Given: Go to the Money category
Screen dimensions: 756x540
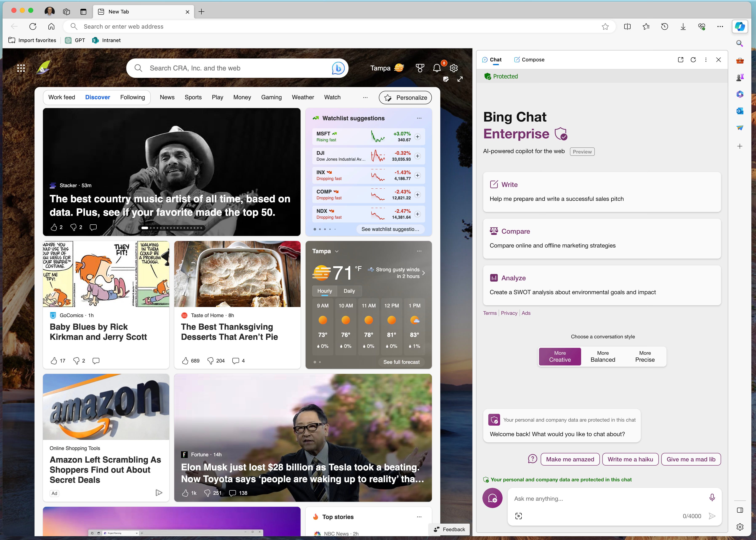Looking at the screenshot, I should [x=242, y=97].
